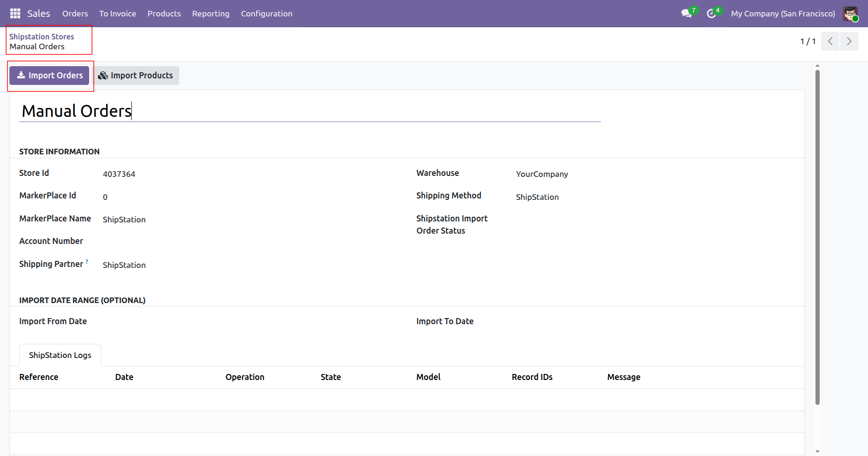Go back to Shipstation Stores breadcrumb

42,37
